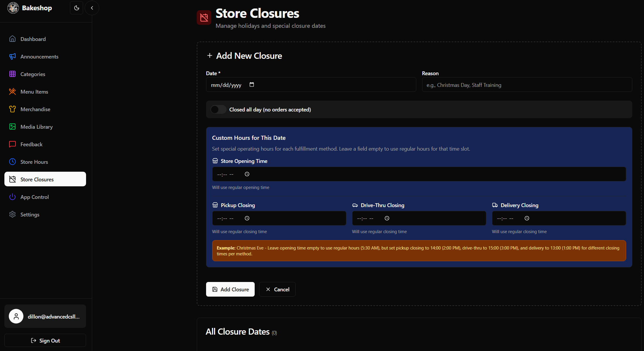Click the All Closure Dates heading

click(x=238, y=332)
